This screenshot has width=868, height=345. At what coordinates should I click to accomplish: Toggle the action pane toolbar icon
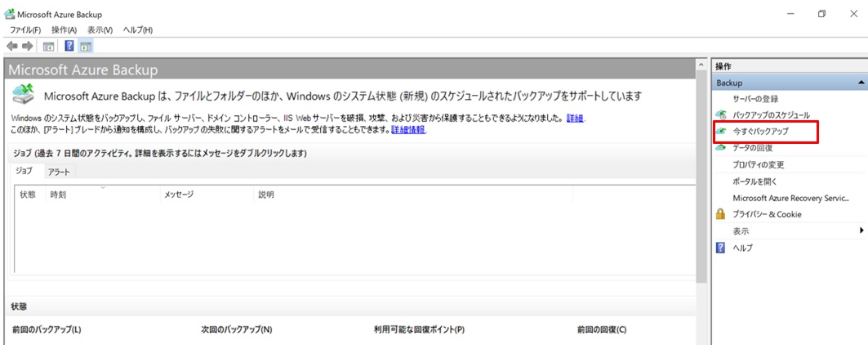pyautogui.click(x=86, y=46)
